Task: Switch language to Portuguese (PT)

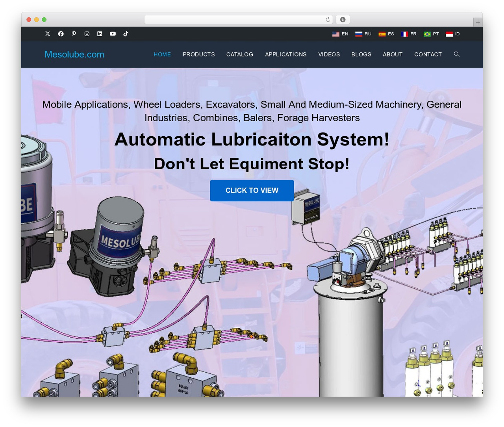Action: (x=431, y=34)
